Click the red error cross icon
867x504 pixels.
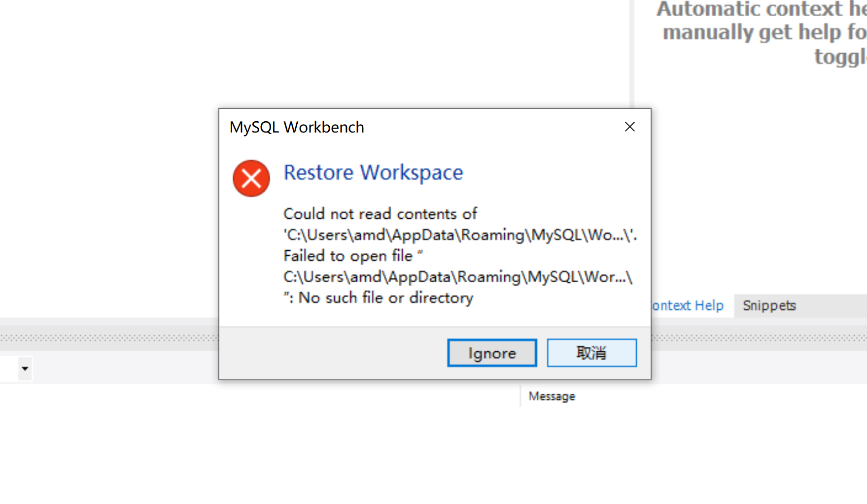[251, 178]
